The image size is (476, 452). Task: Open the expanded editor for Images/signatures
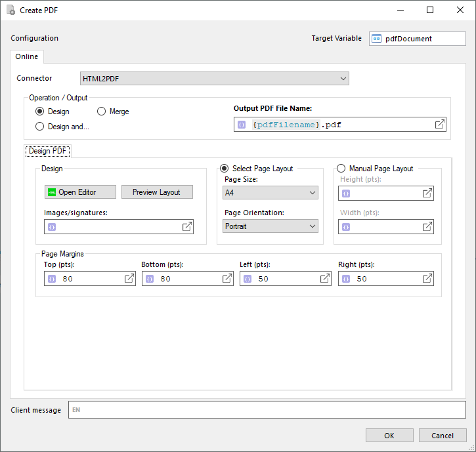tap(187, 226)
